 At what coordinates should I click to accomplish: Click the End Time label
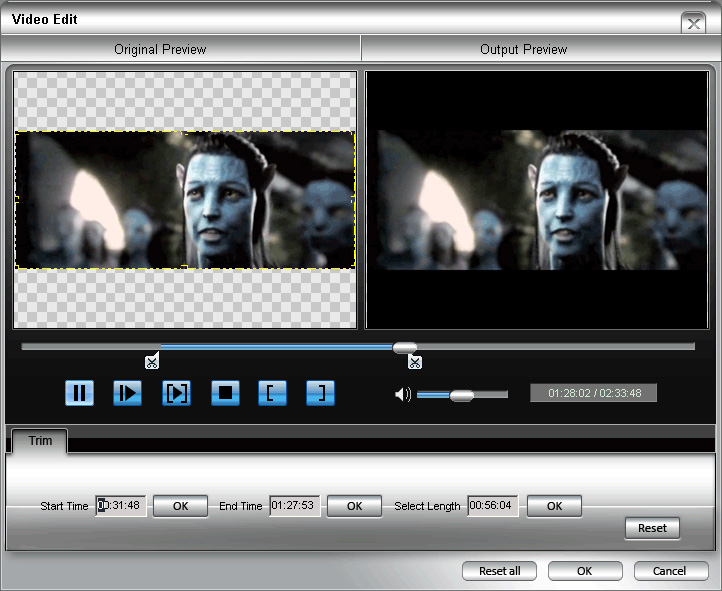(x=240, y=506)
